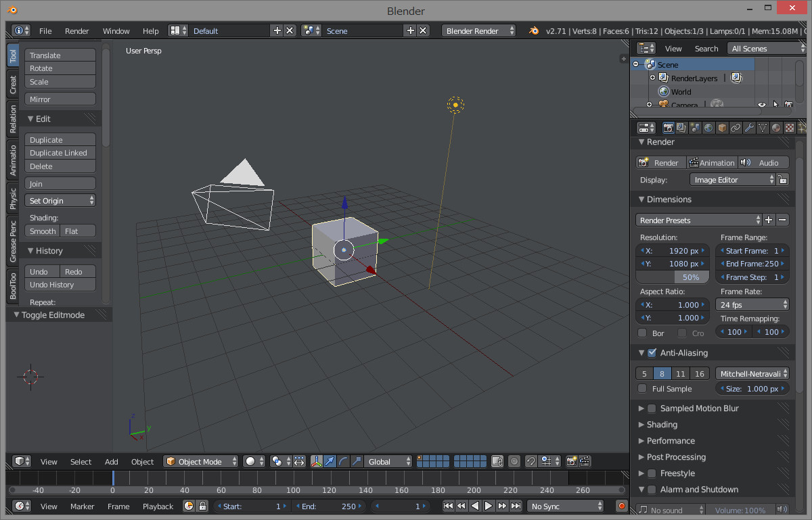Open the Texture properties checker icon
This screenshot has height=520, width=812.
coord(790,128)
